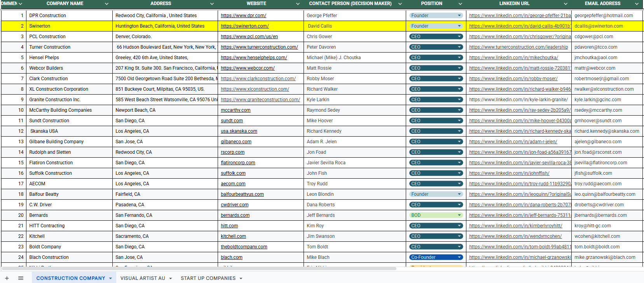This screenshot has width=644, height=283.
Task: Select the 'dcallis@swinerton.com' email cell
Action: 607,26
